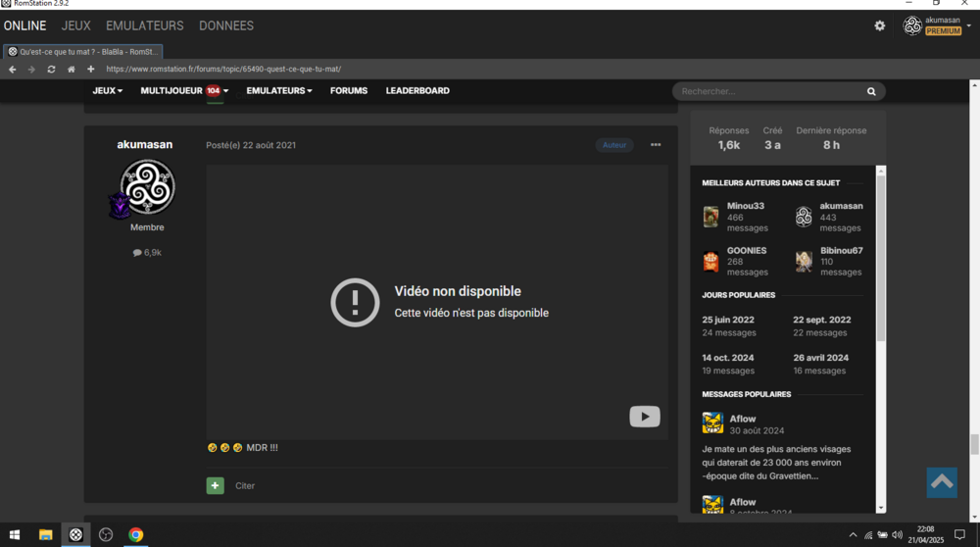This screenshot has width=980, height=547.
Task: Open the settings gear icon
Action: pyautogui.click(x=879, y=25)
